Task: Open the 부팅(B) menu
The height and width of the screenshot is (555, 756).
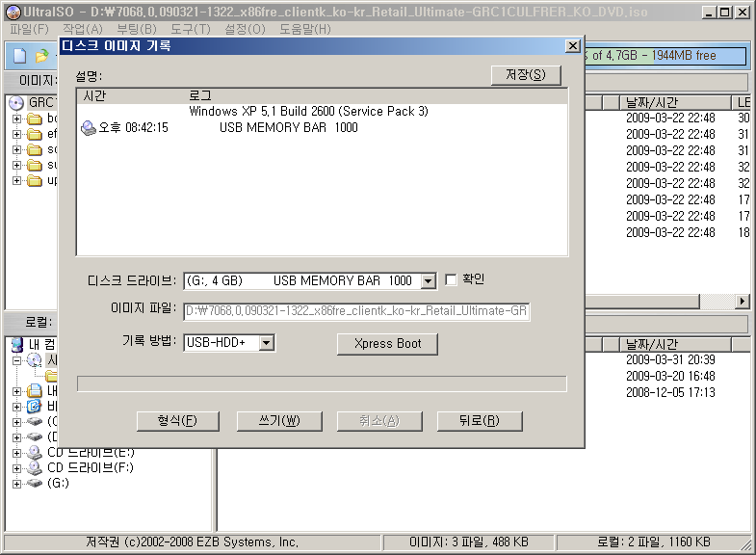Action: [x=137, y=30]
